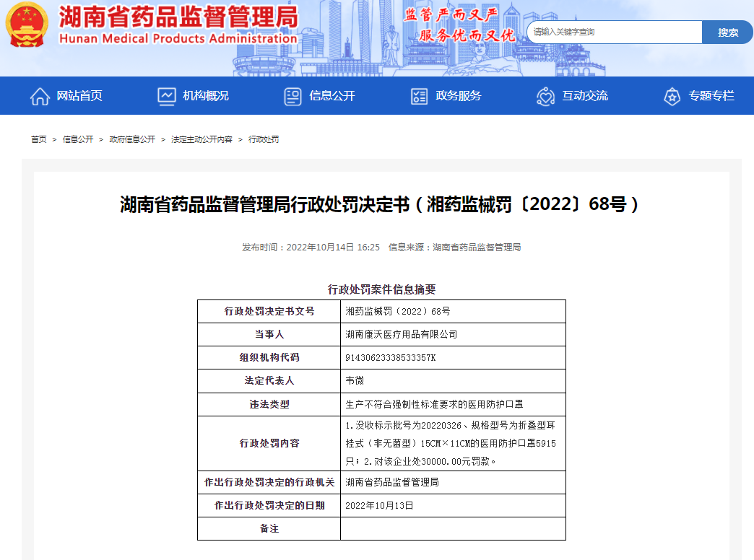Click the 首页 breadcrumb link

(x=39, y=139)
